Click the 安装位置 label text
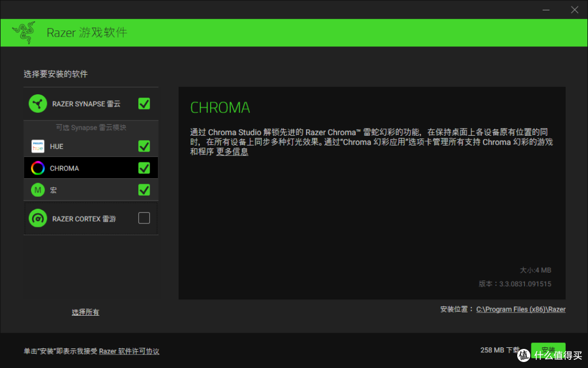The image size is (588, 368). pos(457,309)
